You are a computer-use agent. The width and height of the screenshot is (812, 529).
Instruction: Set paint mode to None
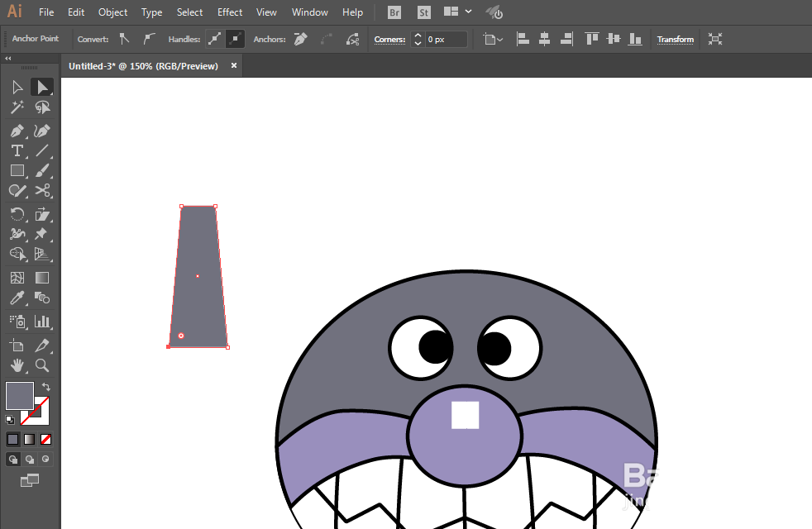click(x=46, y=440)
